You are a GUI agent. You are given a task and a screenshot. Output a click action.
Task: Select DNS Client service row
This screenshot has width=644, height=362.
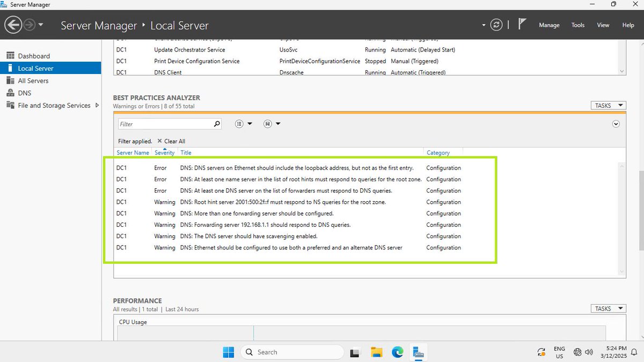click(x=366, y=72)
